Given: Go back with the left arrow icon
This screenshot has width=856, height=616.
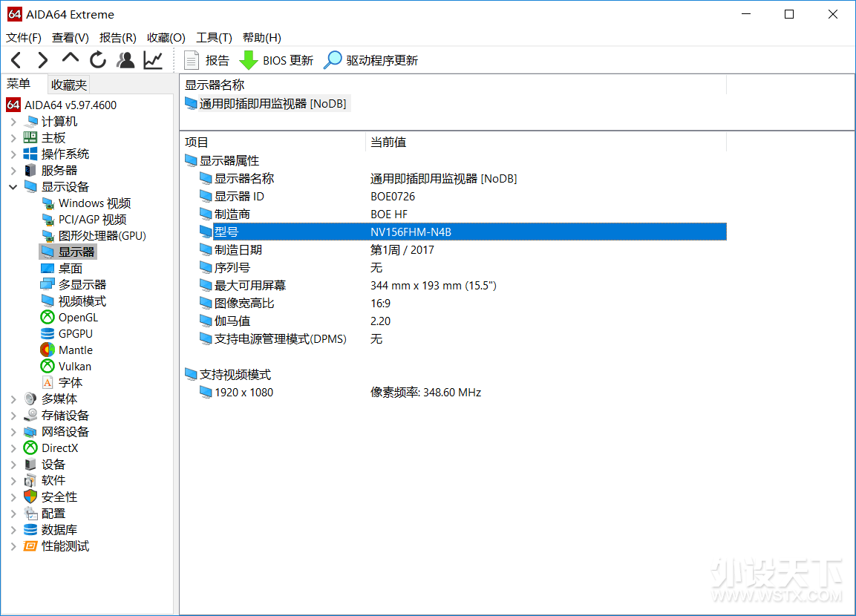Looking at the screenshot, I should (x=16, y=60).
